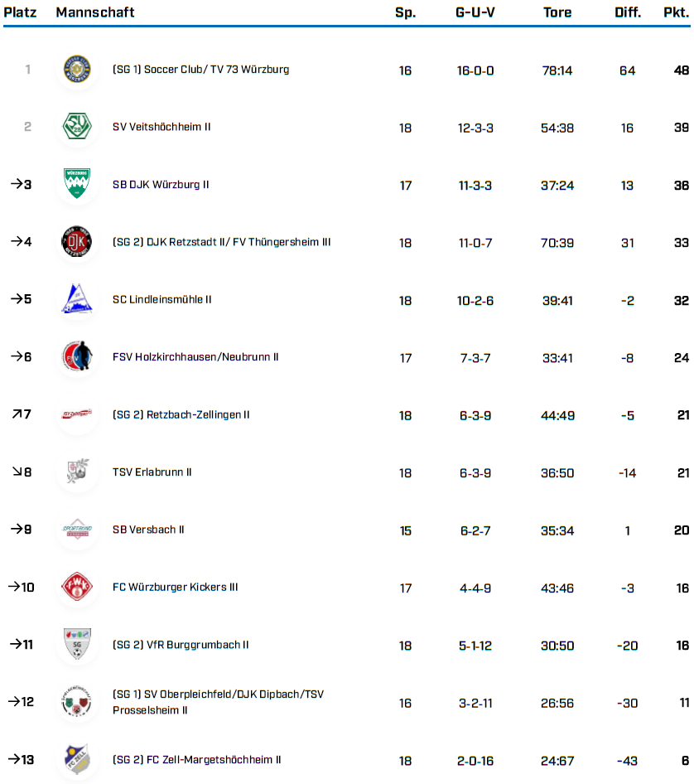Click the DJK Retzstadt II round logo
This screenshot has width=694, height=784.
77,242
